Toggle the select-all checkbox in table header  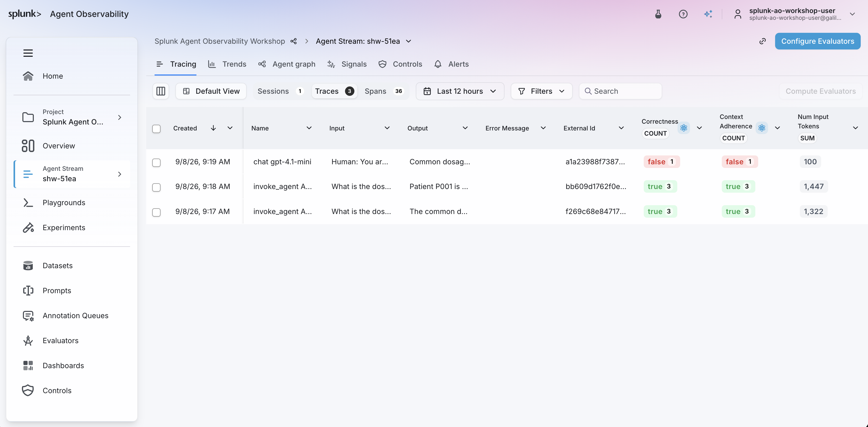[156, 129]
